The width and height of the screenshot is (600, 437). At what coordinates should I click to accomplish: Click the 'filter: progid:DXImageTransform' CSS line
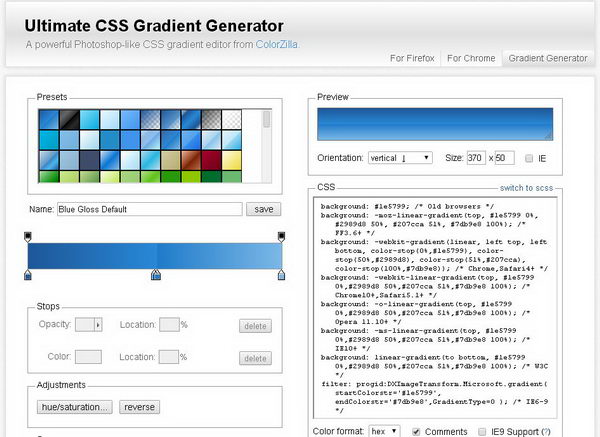coord(434,384)
